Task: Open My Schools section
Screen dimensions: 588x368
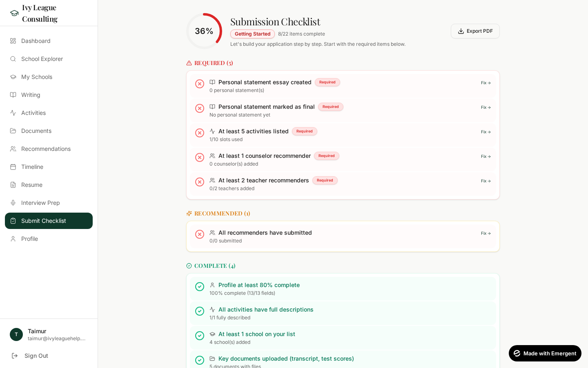Action: click(49, 77)
